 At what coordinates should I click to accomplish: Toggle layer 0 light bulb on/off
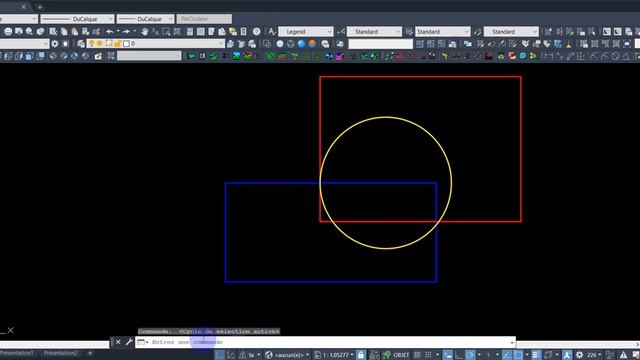(91, 43)
